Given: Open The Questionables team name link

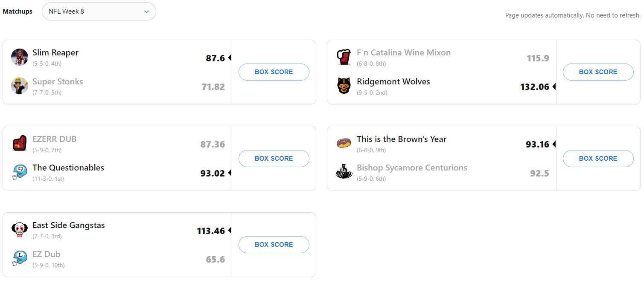Looking at the screenshot, I should [68, 168].
